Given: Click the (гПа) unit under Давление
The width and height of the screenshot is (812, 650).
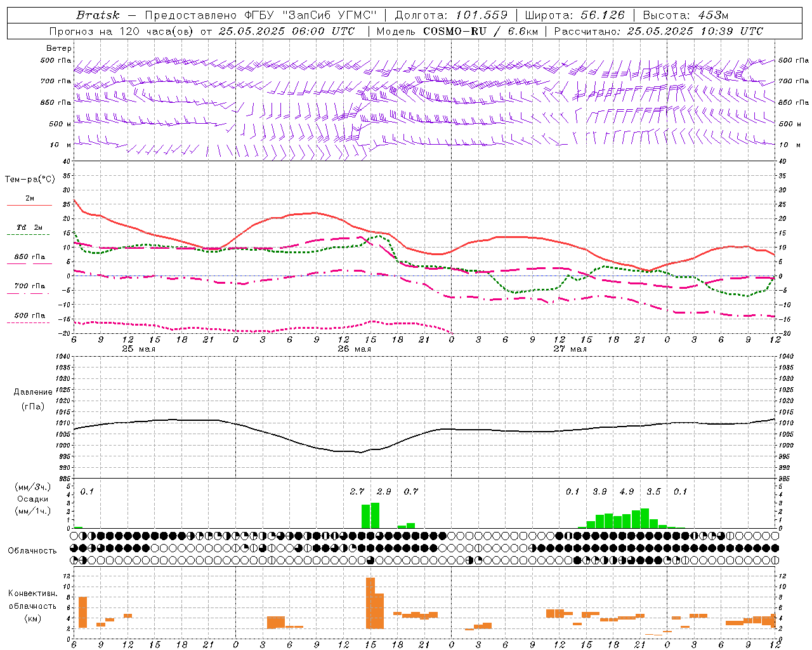Looking at the screenshot, I should tap(33, 407).
